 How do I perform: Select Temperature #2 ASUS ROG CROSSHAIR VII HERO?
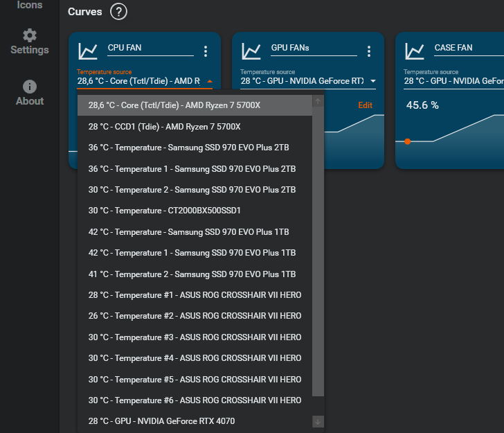[x=195, y=316]
